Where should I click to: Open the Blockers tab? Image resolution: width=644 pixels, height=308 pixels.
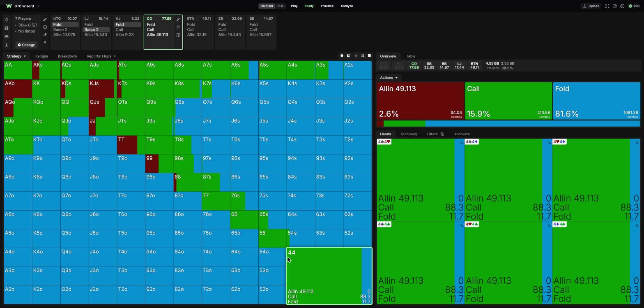point(462,134)
